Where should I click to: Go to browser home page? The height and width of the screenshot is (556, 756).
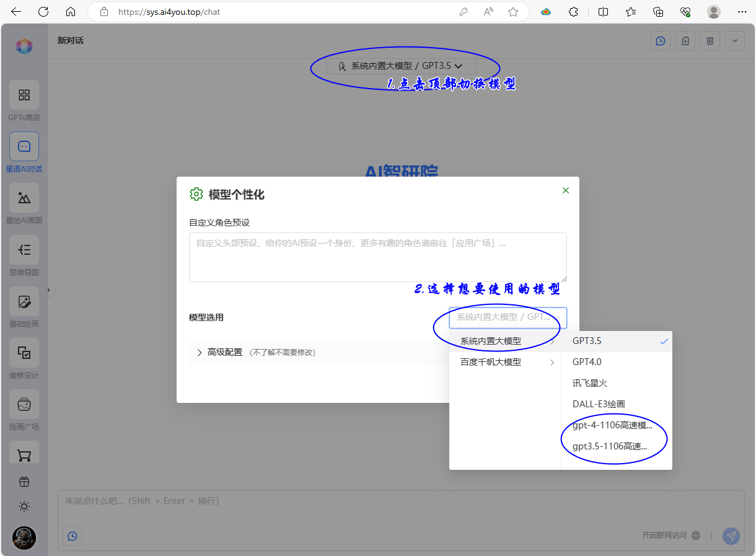[71, 12]
